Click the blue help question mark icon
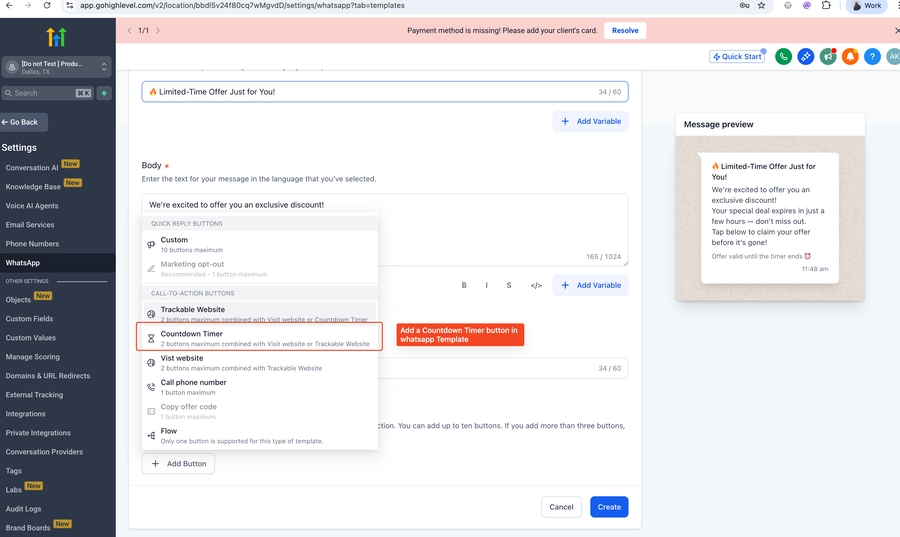 click(x=872, y=57)
